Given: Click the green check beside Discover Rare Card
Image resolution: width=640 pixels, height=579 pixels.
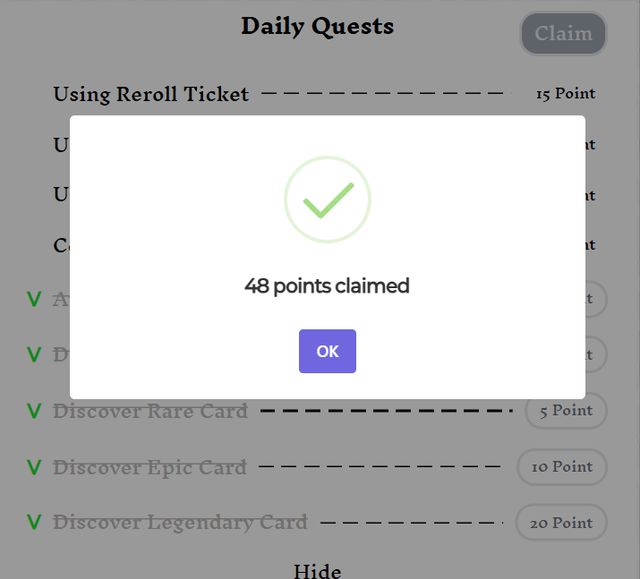Looking at the screenshot, I should tap(34, 411).
